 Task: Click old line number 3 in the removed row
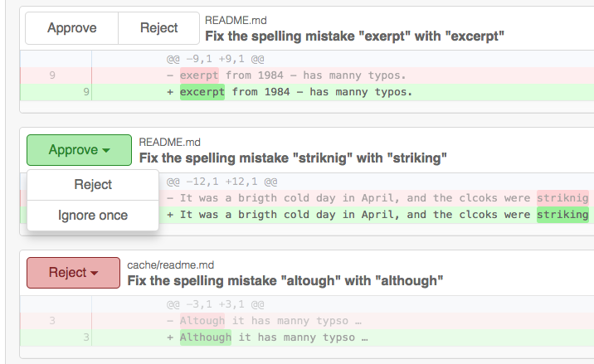coord(52,321)
